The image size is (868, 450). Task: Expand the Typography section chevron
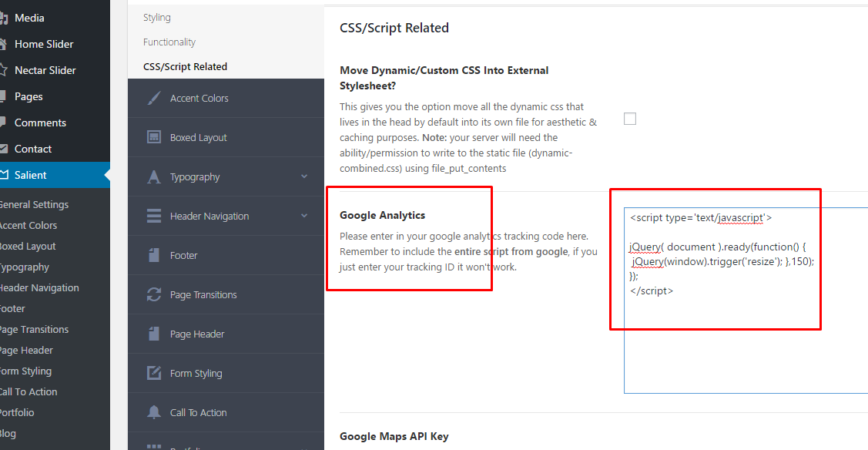coord(304,176)
